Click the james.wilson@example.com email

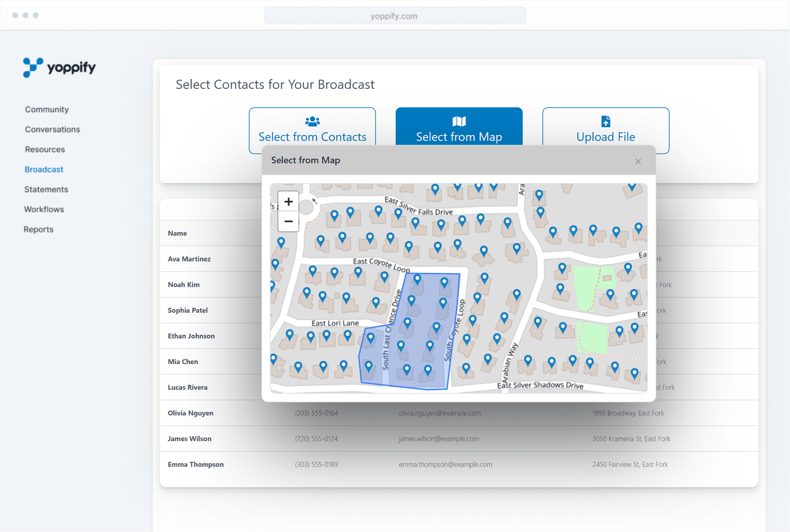438,439
